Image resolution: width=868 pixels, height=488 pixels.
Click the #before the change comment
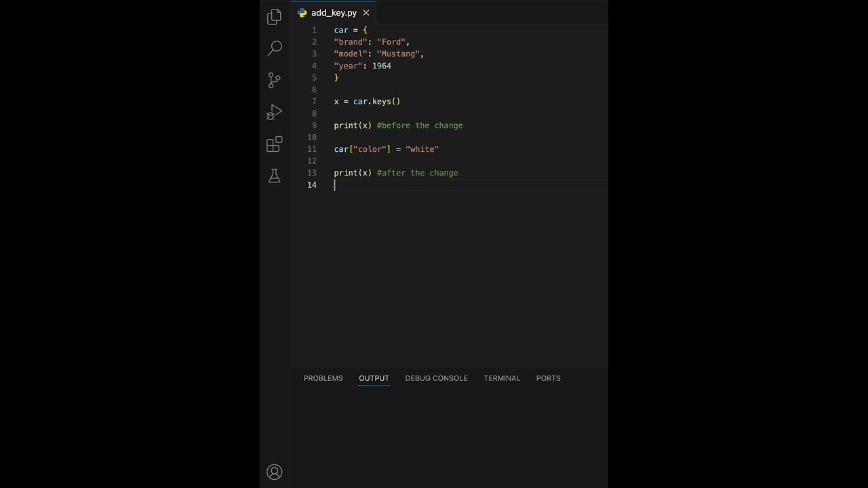(x=420, y=125)
